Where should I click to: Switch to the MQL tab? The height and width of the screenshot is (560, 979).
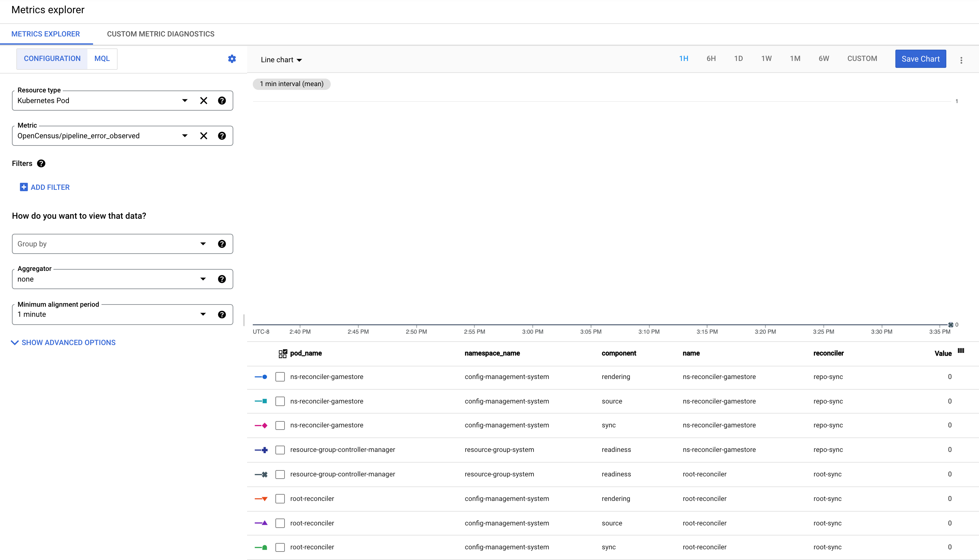[102, 58]
